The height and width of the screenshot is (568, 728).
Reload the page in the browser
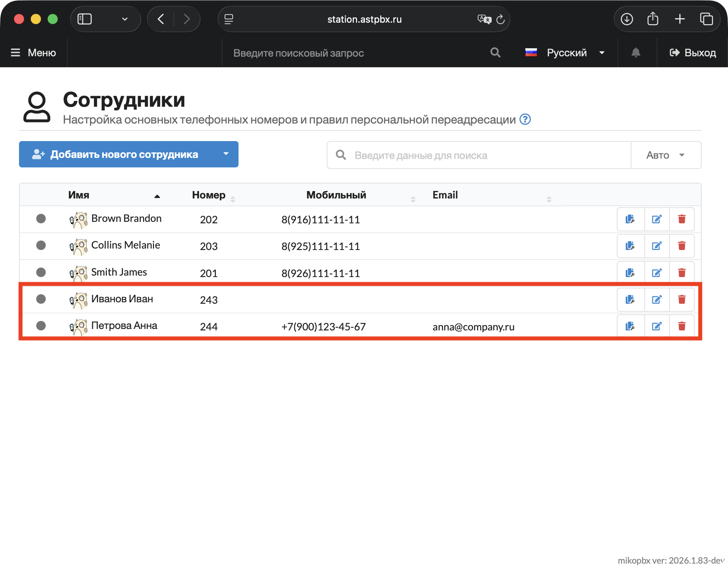[500, 19]
